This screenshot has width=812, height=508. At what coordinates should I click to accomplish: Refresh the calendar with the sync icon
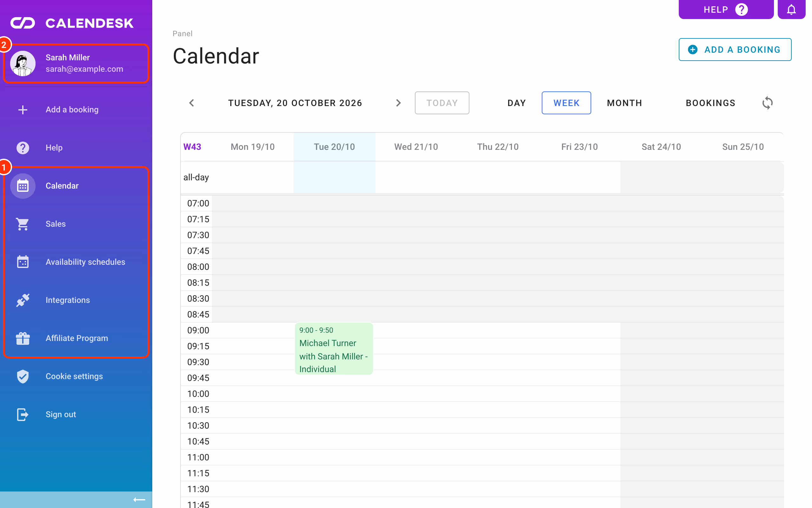tap(767, 103)
